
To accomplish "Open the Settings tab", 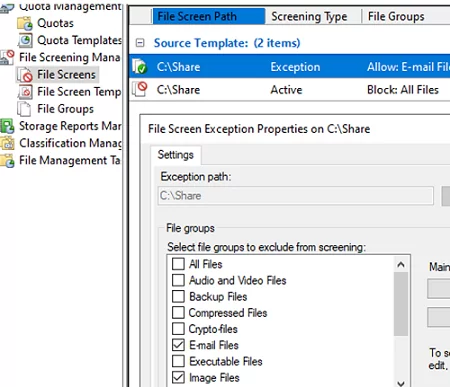I will (176, 155).
